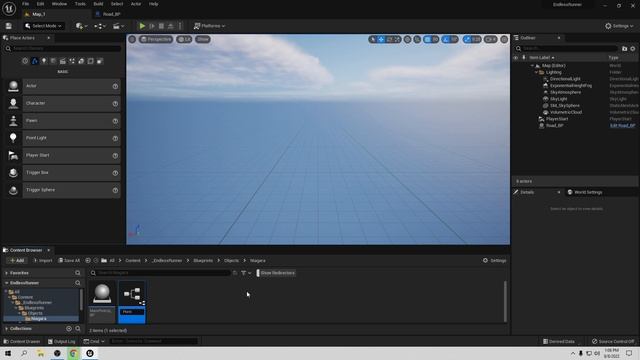640x360 pixels.
Task: Click the Skip frame button next to Play
Action: 152,26
